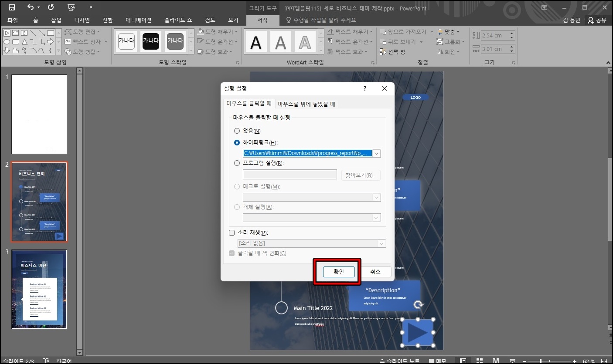Cancel with the 취소 button

(375, 272)
